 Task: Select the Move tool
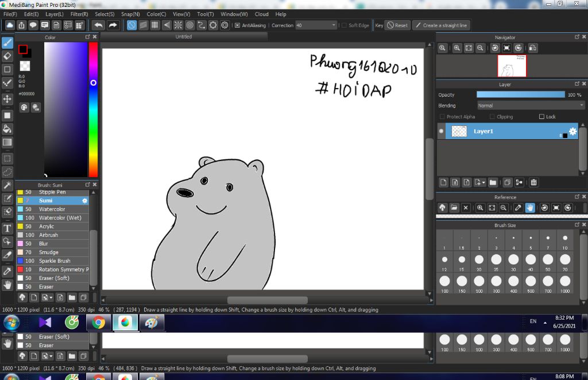7,99
